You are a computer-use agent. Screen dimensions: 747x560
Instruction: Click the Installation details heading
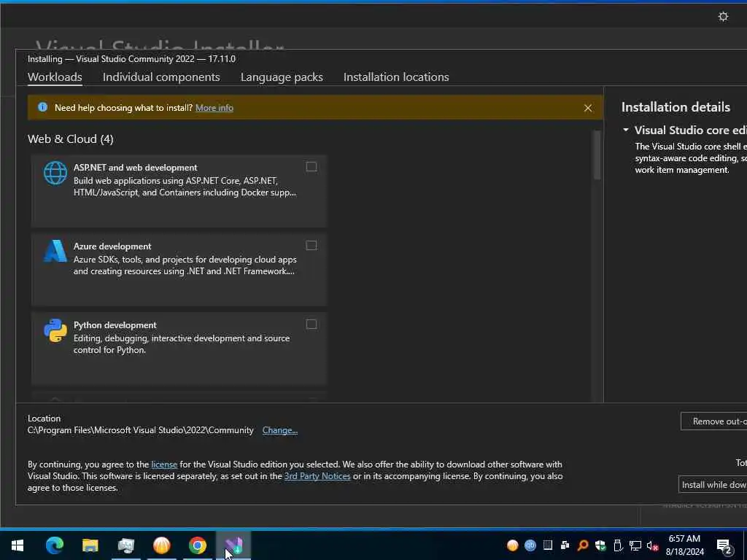click(676, 107)
